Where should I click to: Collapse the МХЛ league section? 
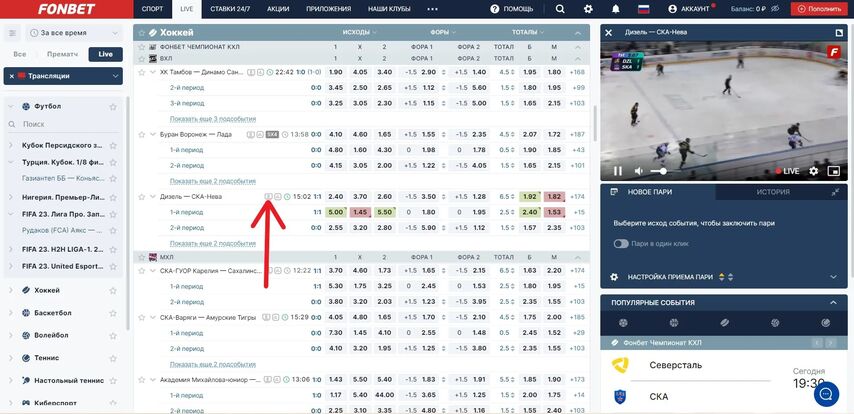tap(578, 257)
